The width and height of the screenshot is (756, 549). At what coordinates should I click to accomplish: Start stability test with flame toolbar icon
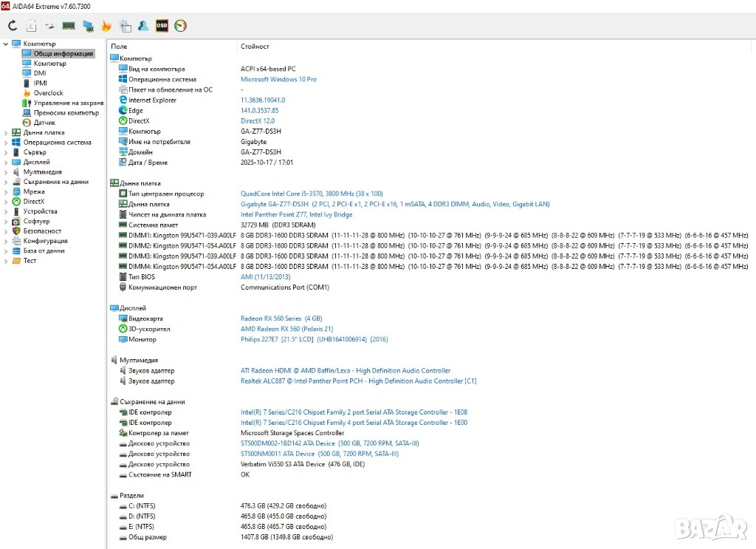106,26
